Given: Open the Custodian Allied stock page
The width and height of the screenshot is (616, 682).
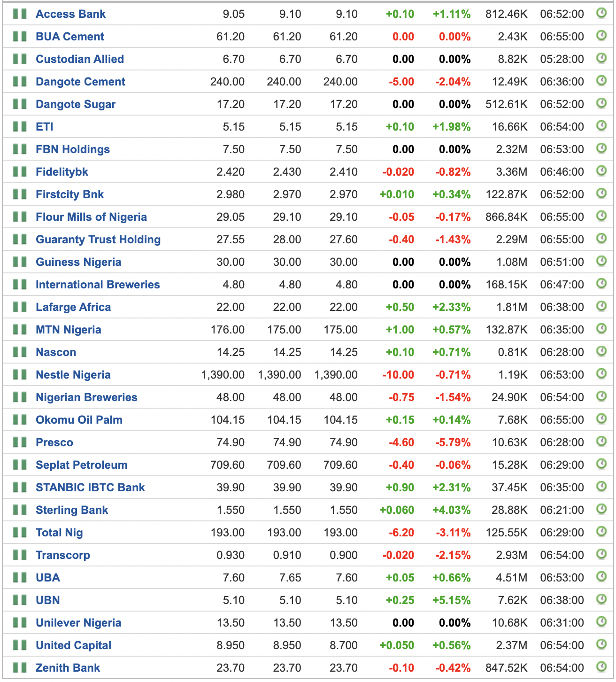Looking at the screenshot, I should tap(80, 59).
